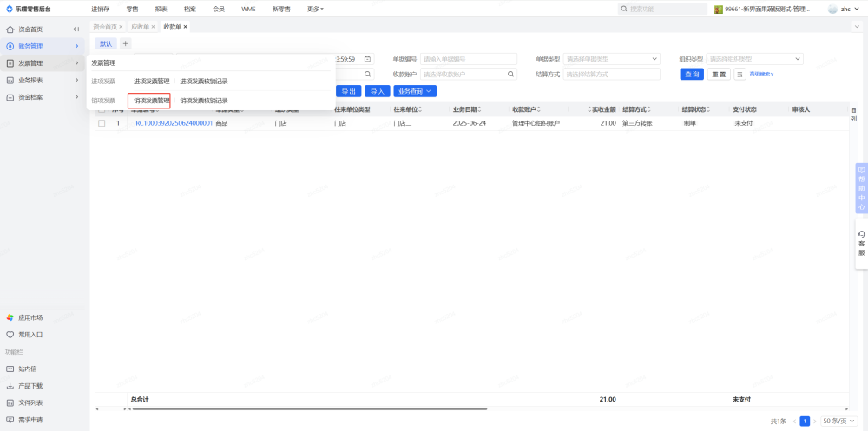Viewport: 868px width, 431px height.
Task: Change the 50 条/页 page size selector
Action: coord(838,421)
